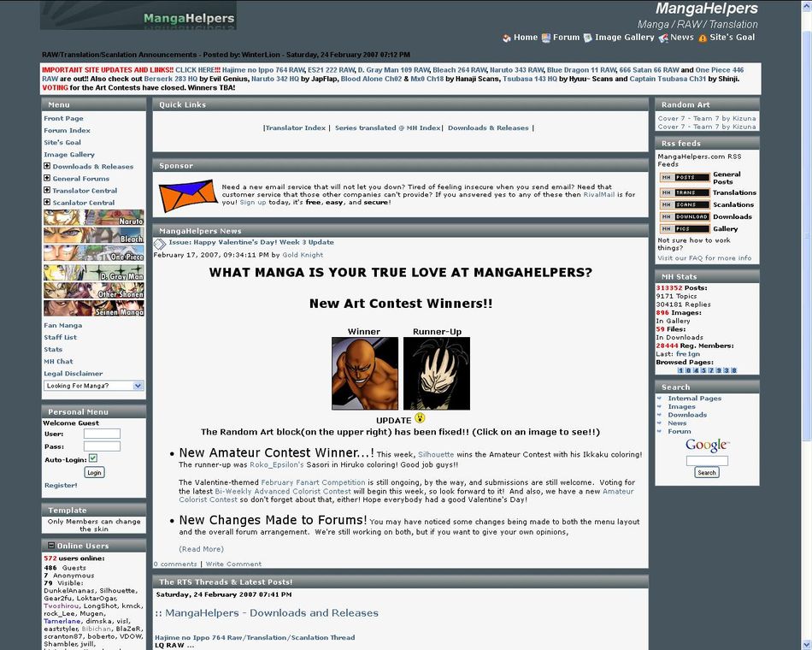The height and width of the screenshot is (650, 812).
Task: Click the Pass input field
Action: [102, 446]
